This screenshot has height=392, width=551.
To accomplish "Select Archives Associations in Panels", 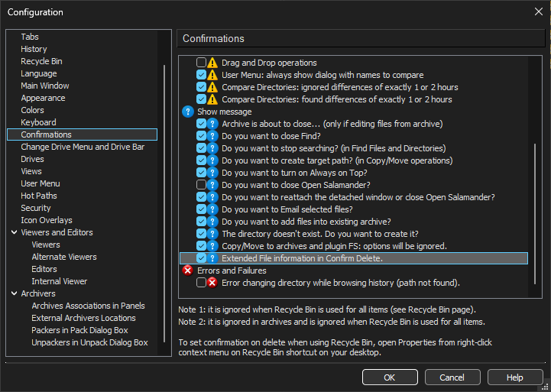I will [88, 306].
